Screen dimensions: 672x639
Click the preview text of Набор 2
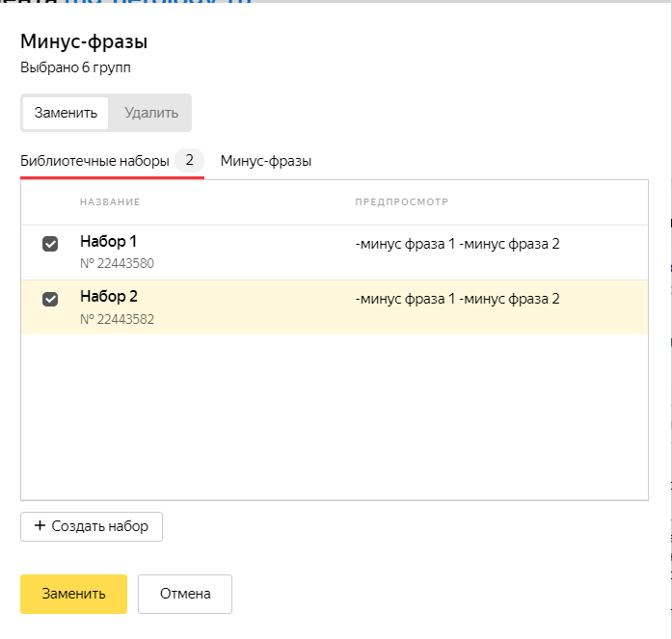click(x=457, y=299)
